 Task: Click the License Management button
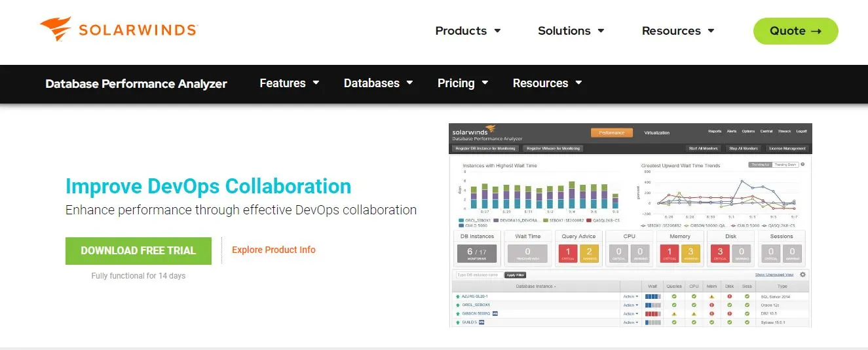pyautogui.click(x=787, y=149)
